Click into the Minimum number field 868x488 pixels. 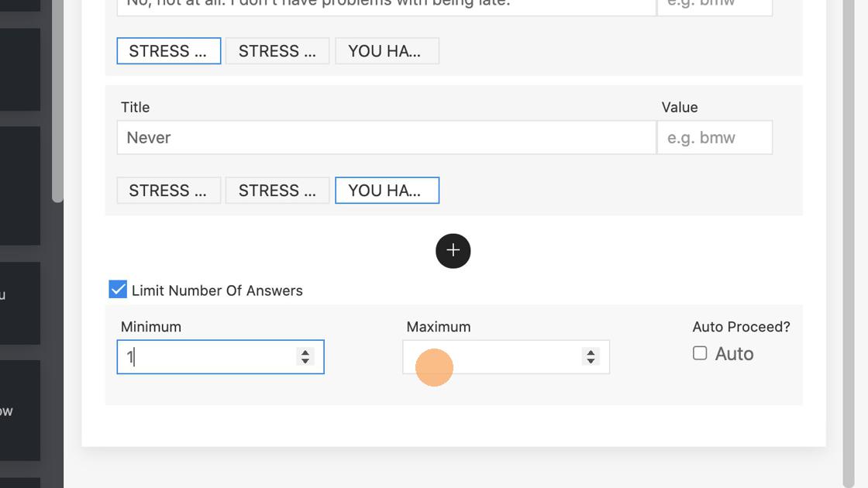206,357
